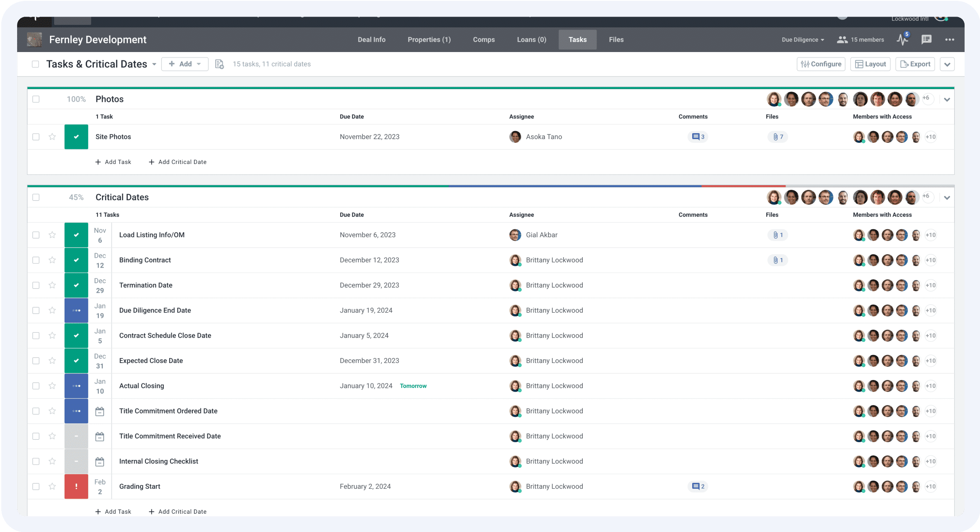Click calendar icon for Internal Closing Checklist
980x532 pixels.
tap(100, 462)
